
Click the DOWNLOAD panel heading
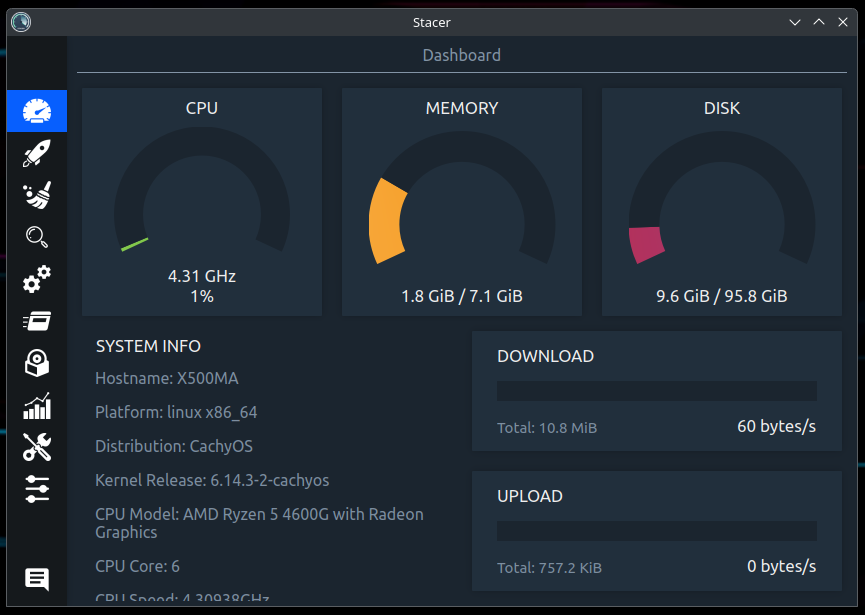pyautogui.click(x=545, y=356)
